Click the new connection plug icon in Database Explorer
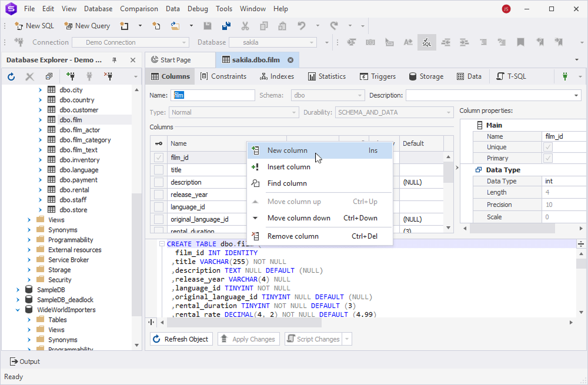The height and width of the screenshot is (385, 588). [x=71, y=76]
